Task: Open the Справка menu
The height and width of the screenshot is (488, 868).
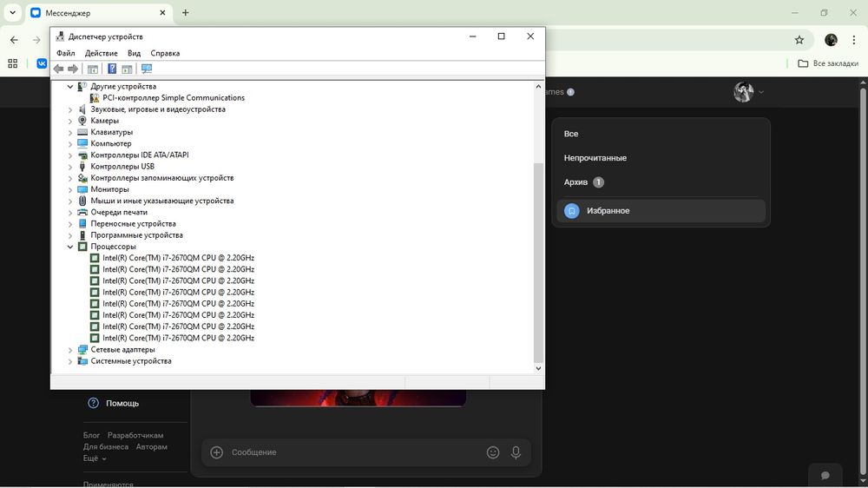Action: [165, 53]
